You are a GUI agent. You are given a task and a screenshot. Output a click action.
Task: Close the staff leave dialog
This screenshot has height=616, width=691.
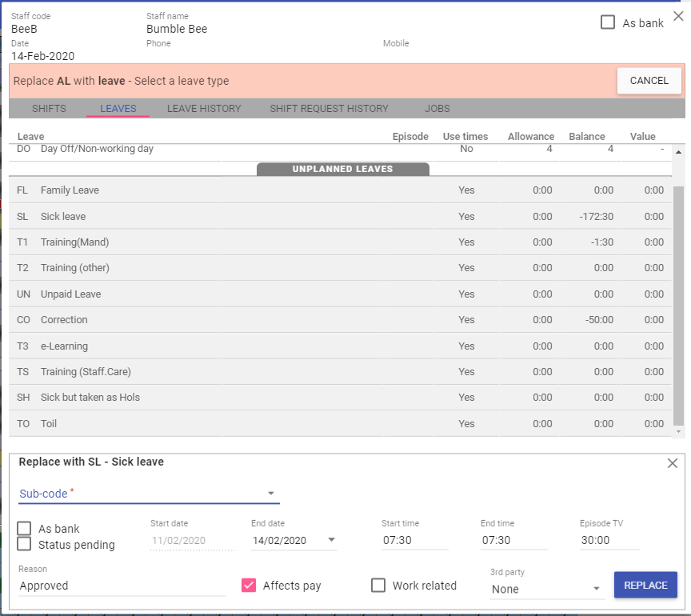tap(677, 16)
